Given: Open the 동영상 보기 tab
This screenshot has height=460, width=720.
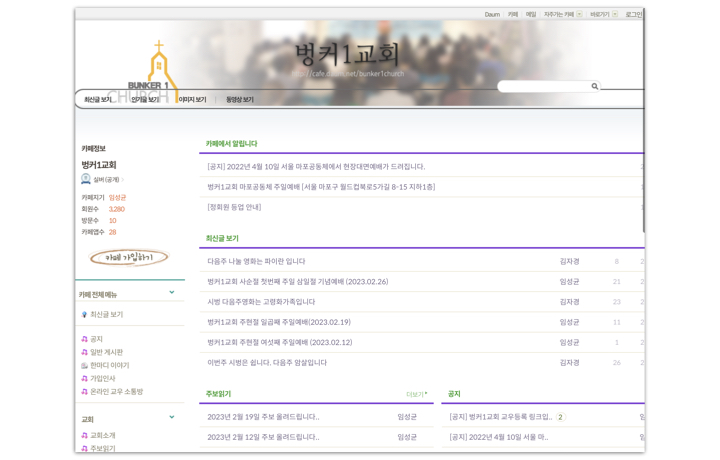Looking at the screenshot, I should 240,99.
